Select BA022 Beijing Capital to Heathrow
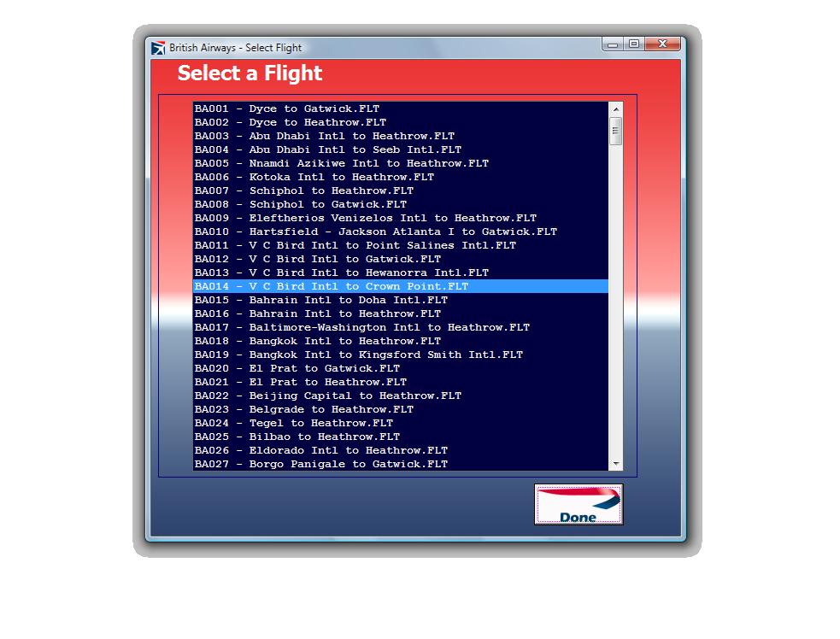840x639 pixels. click(401, 396)
